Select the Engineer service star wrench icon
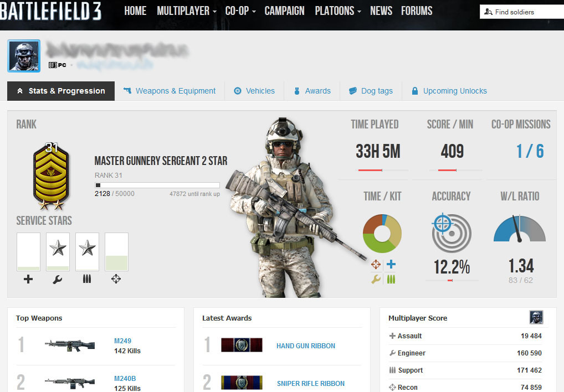Image resolution: width=564 pixels, height=392 pixels. (x=58, y=279)
